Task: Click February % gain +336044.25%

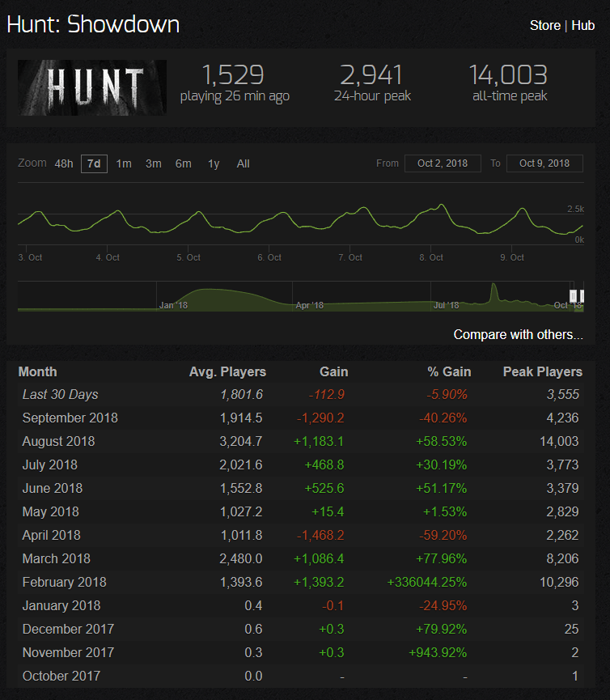Action: 427,582
